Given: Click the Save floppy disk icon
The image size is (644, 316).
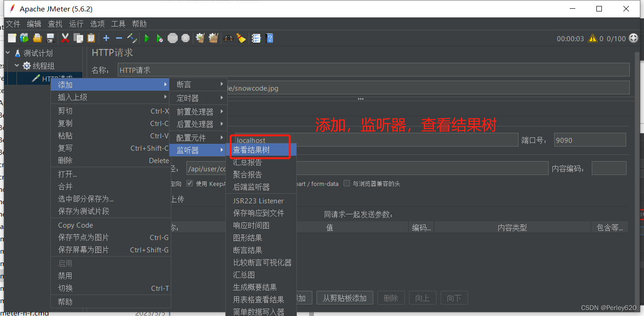Looking at the screenshot, I should (x=50, y=38).
